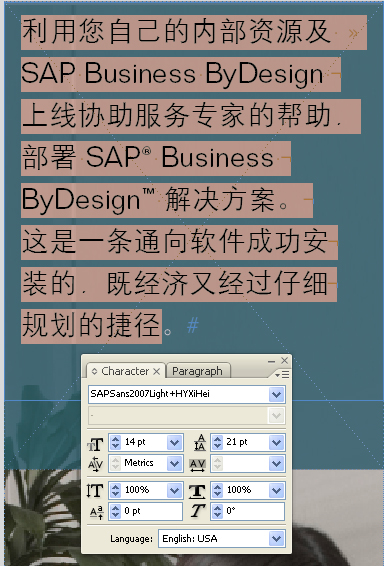This screenshot has width=388, height=566.
Task: Expand the font family dropdown
Action: 276,394
